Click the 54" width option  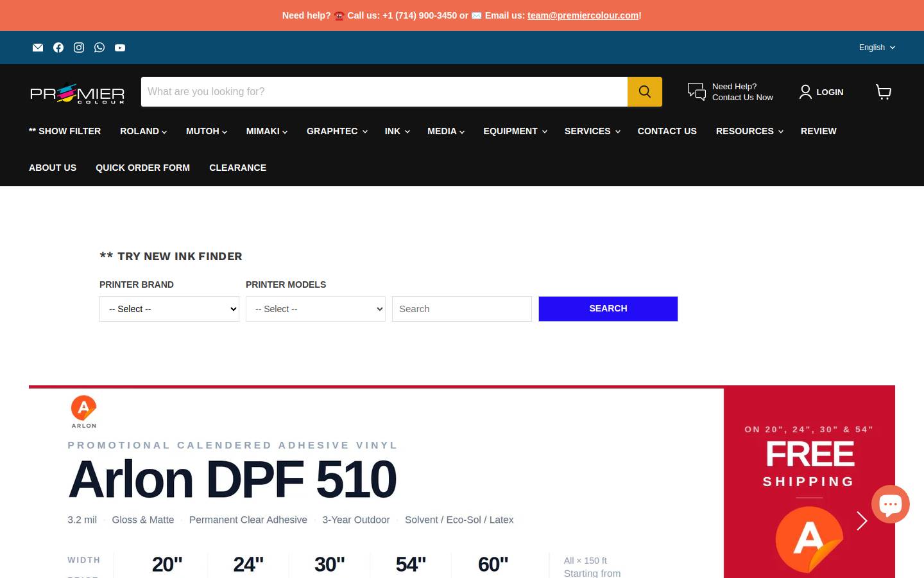[411, 565]
